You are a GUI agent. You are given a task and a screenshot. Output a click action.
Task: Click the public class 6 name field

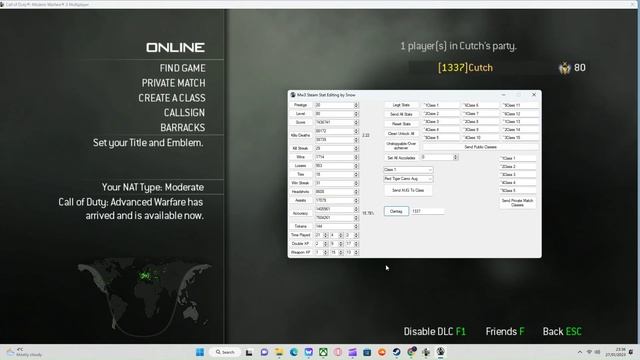[480, 105]
